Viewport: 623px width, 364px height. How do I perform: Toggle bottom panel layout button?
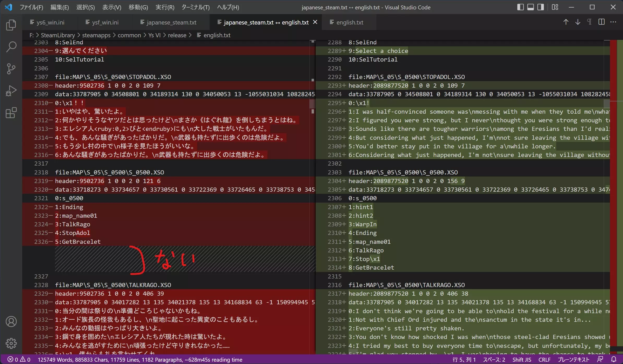point(530,7)
